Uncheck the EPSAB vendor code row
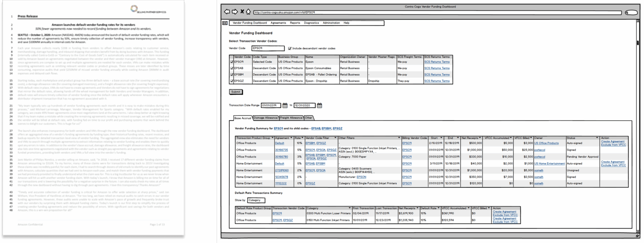Image resolution: width=644 pixels, height=243 pixels. pos(232,68)
